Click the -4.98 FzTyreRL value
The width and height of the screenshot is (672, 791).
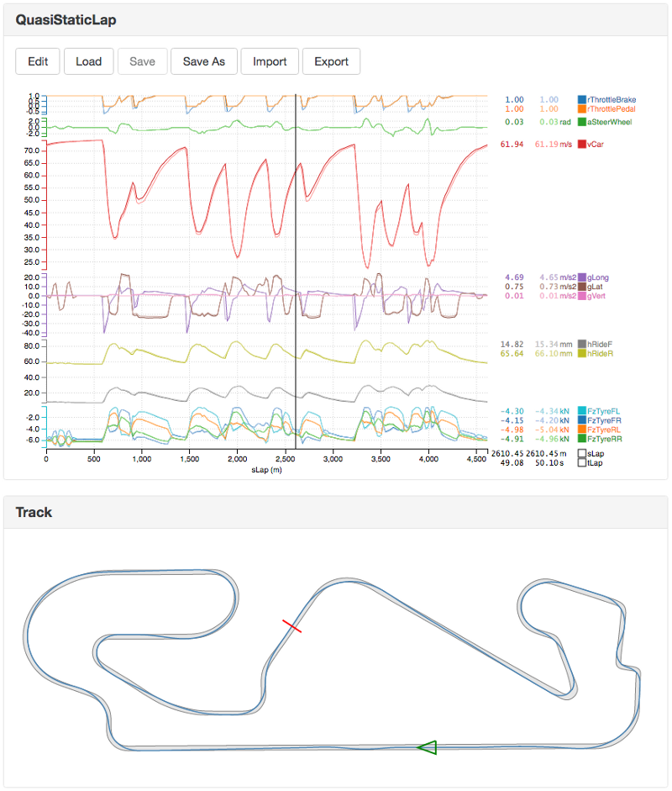coord(512,430)
